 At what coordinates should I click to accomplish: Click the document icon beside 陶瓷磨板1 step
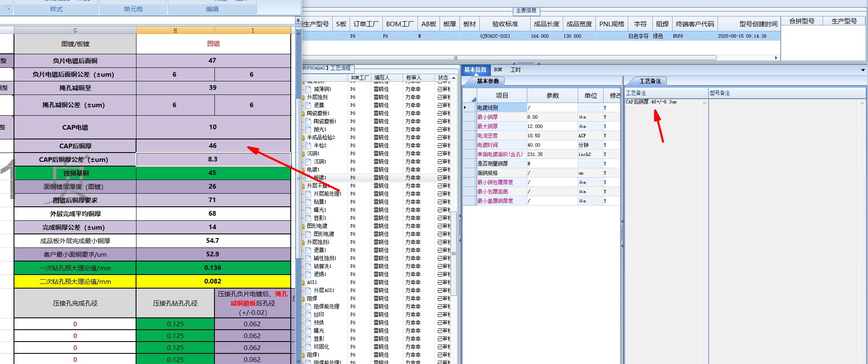click(x=308, y=122)
